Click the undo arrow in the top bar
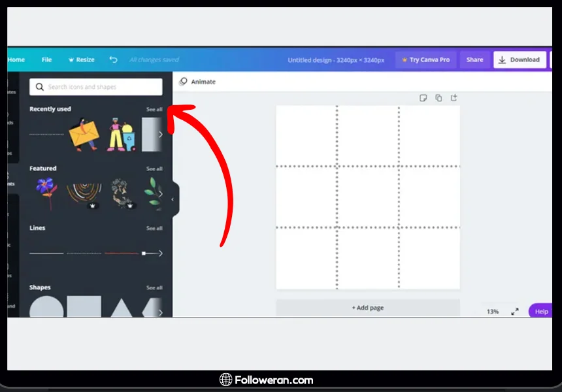Image resolution: width=562 pixels, height=392 pixels. coord(113,59)
